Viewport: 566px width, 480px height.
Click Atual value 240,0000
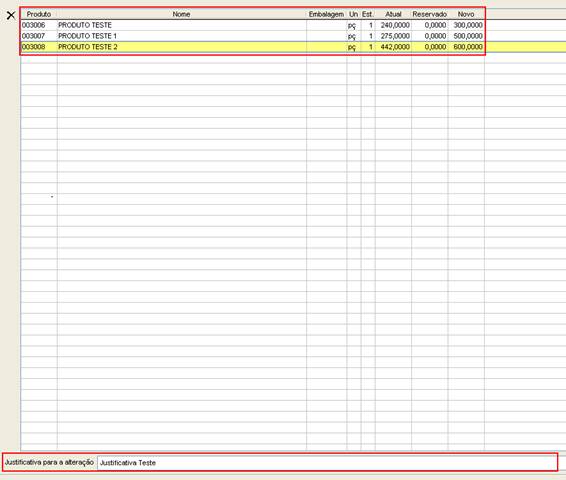coord(395,25)
